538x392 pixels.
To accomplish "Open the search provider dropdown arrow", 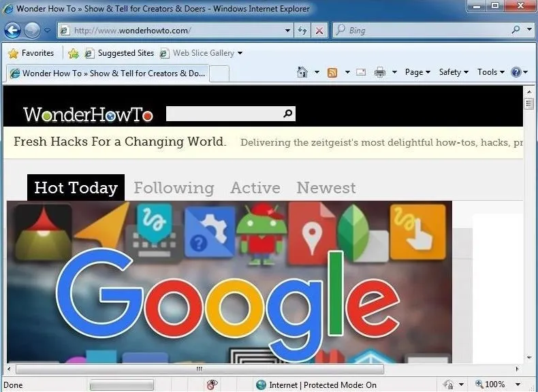I will coord(529,30).
